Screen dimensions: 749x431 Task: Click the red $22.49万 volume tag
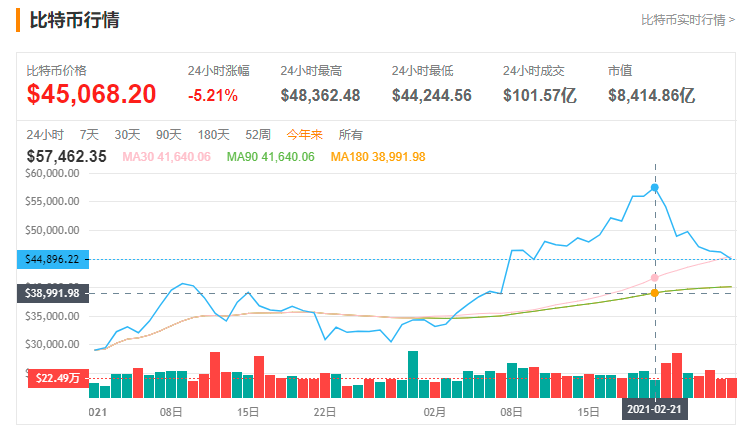(58, 378)
